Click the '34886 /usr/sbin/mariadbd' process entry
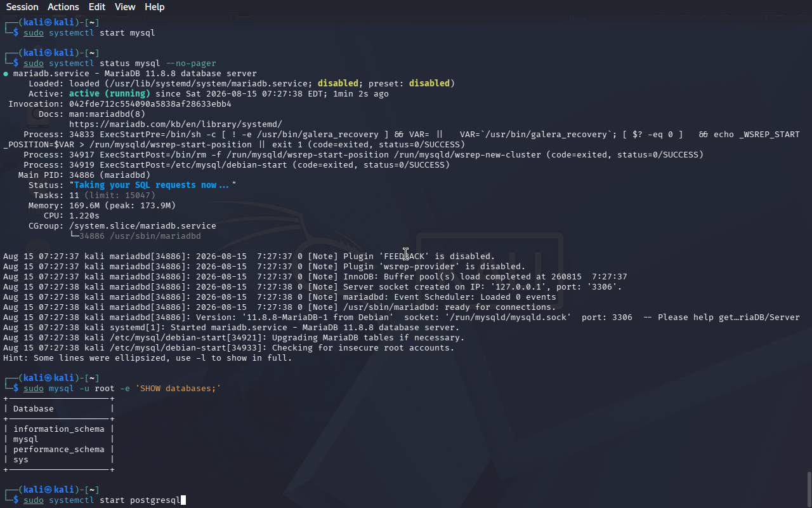Screen dimensions: 812x508 140,236
